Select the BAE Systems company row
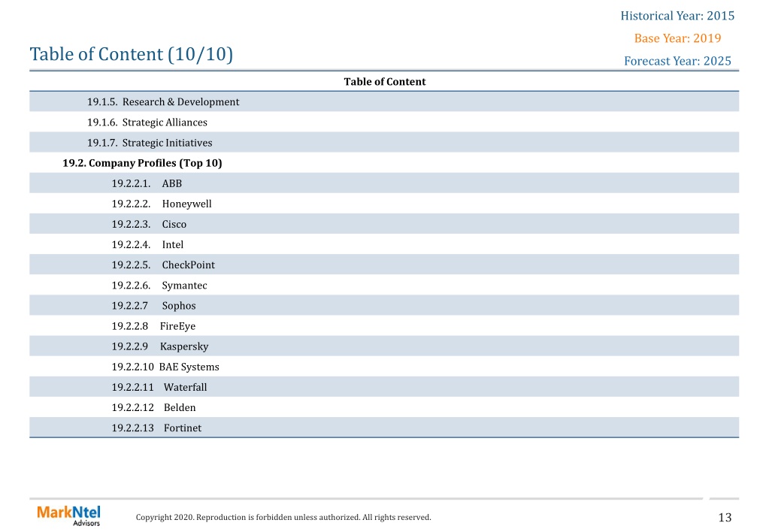 pyautogui.click(x=385, y=366)
